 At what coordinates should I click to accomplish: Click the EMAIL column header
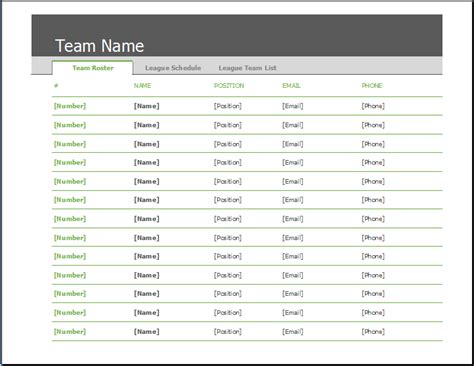coord(291,86)
